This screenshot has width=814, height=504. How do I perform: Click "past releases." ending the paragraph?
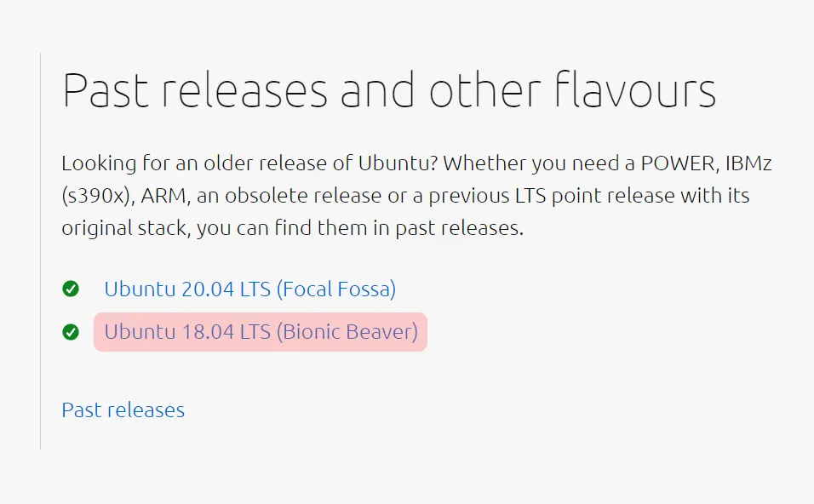[x=460, y=229]
